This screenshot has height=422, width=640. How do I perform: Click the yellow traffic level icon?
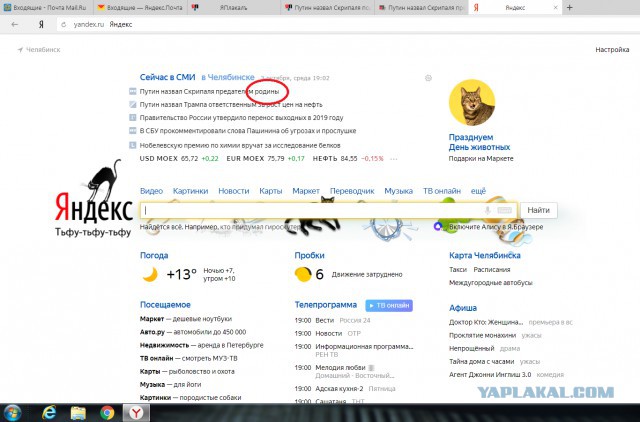click(x=303, y=274)
